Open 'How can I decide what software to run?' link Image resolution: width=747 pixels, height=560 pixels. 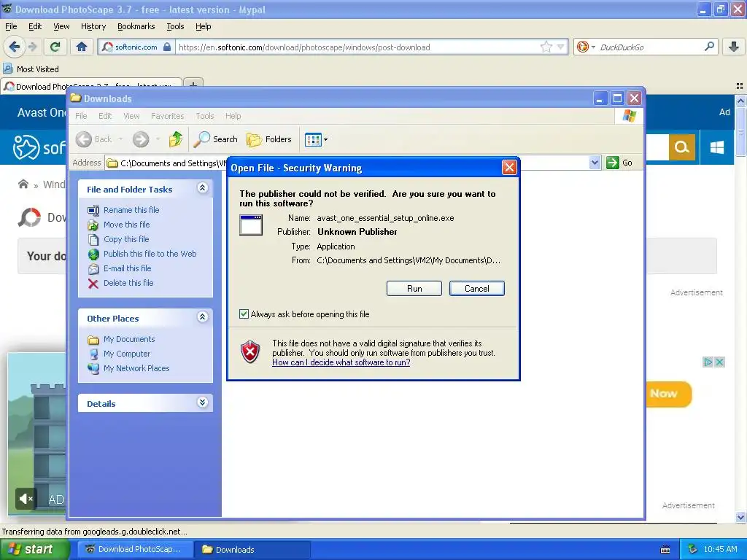coord(341,362)
